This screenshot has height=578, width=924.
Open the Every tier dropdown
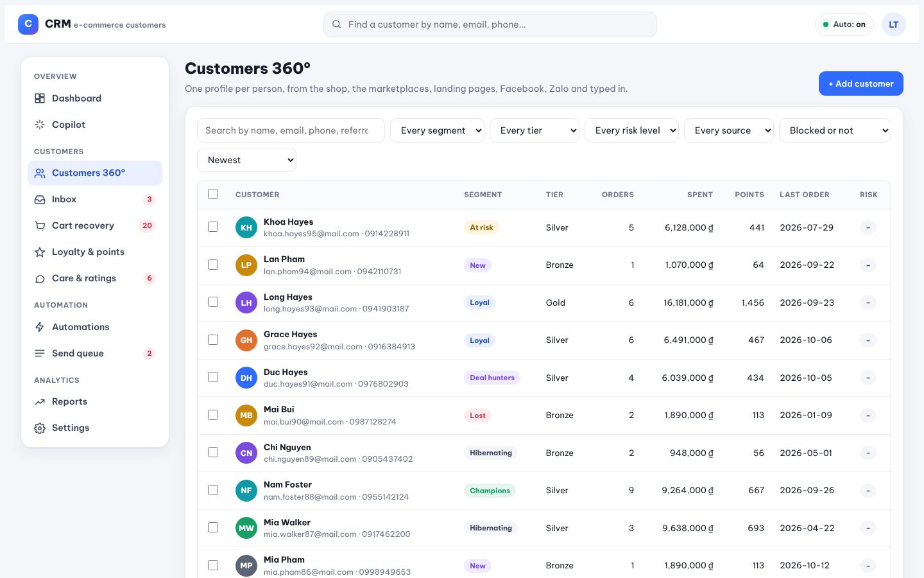point(535,130)
